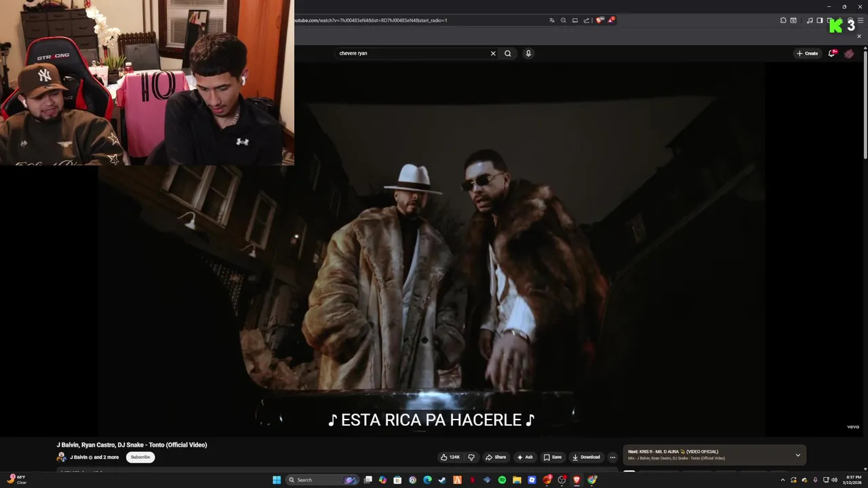Like the video with 124K likes

click(x=450, y=457)
